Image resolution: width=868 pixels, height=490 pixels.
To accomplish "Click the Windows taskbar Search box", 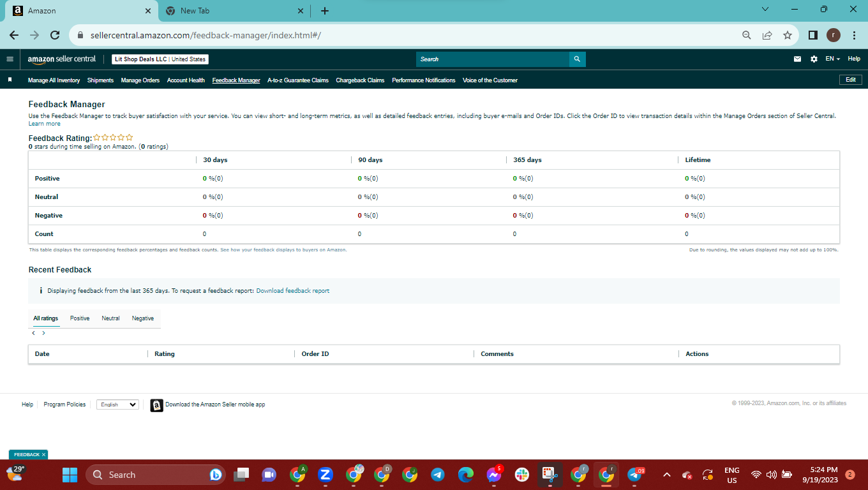I will pyautogui.click(x=155, y=475).
